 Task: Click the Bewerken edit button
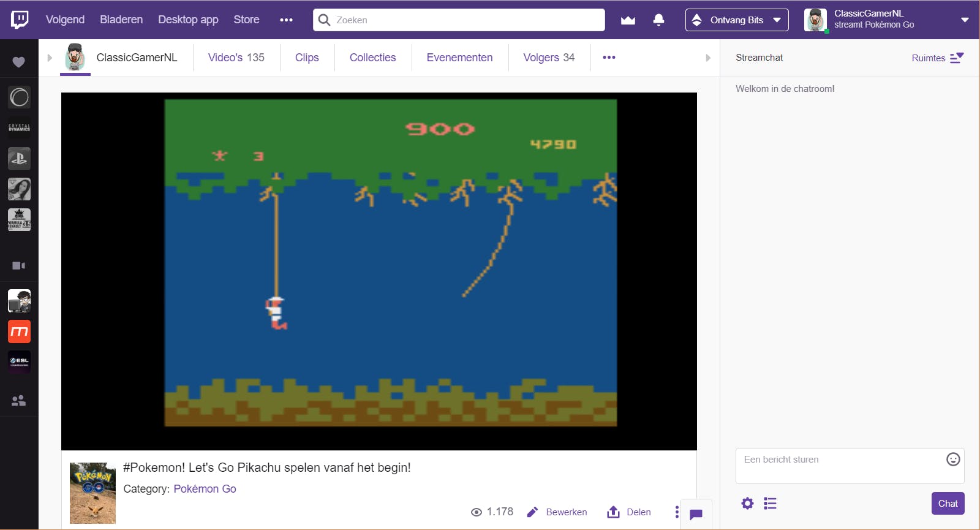click(x=557, y=512)
